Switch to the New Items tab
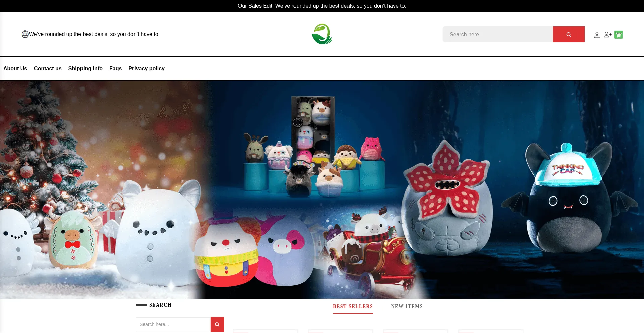The width and height of the screenshot is (644, 333). pyautogui.click(x=407, y=307)
